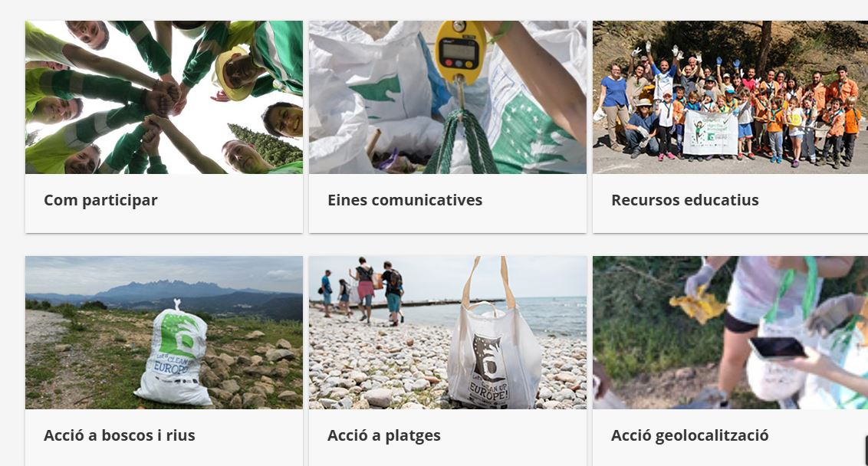Click the white banner held by the group
868x466 pixels.
coord(710,133)
